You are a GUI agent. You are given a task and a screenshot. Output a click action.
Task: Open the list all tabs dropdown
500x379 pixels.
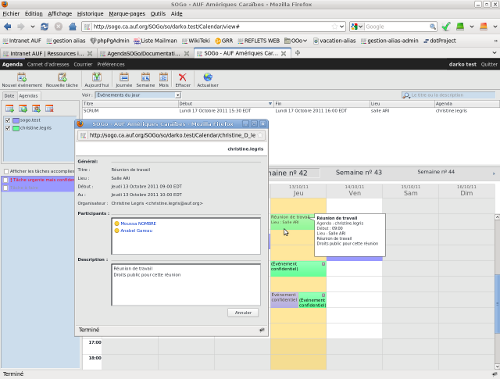coord(494,53)
